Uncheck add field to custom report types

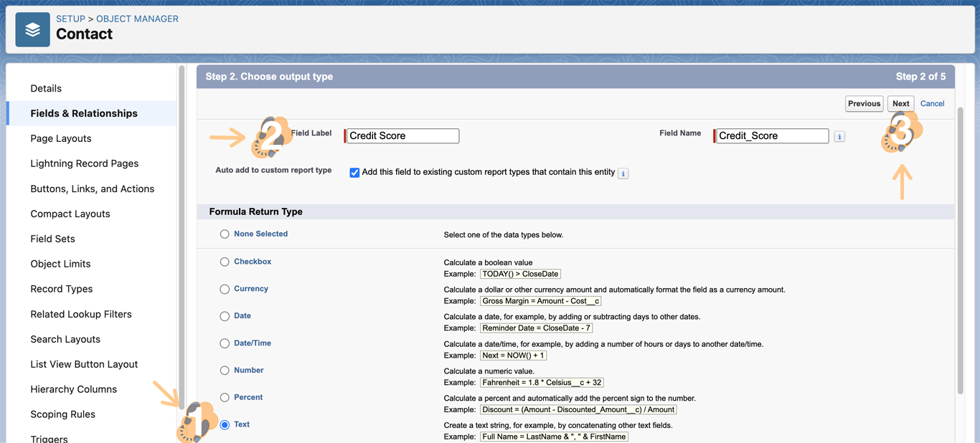(x=354, y=173)
